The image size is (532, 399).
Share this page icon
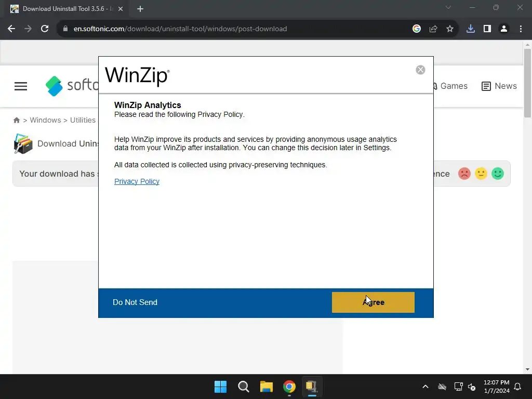point(433,29)
